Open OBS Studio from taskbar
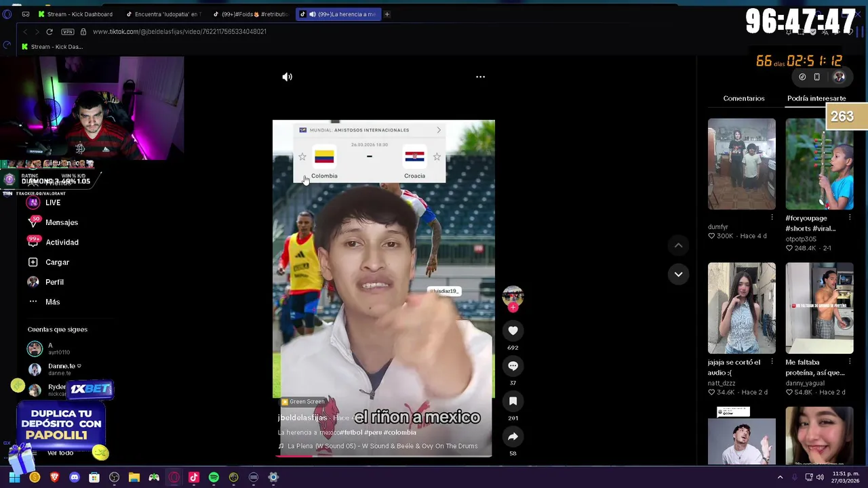Viewport: 868px width, 488px height. coord(114,478)
